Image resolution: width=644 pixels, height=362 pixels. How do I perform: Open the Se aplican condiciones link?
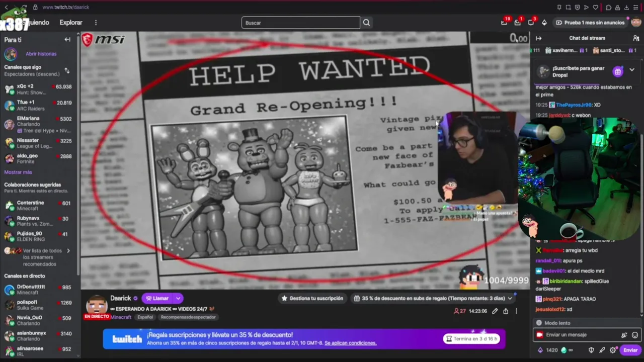coord(350,343)
